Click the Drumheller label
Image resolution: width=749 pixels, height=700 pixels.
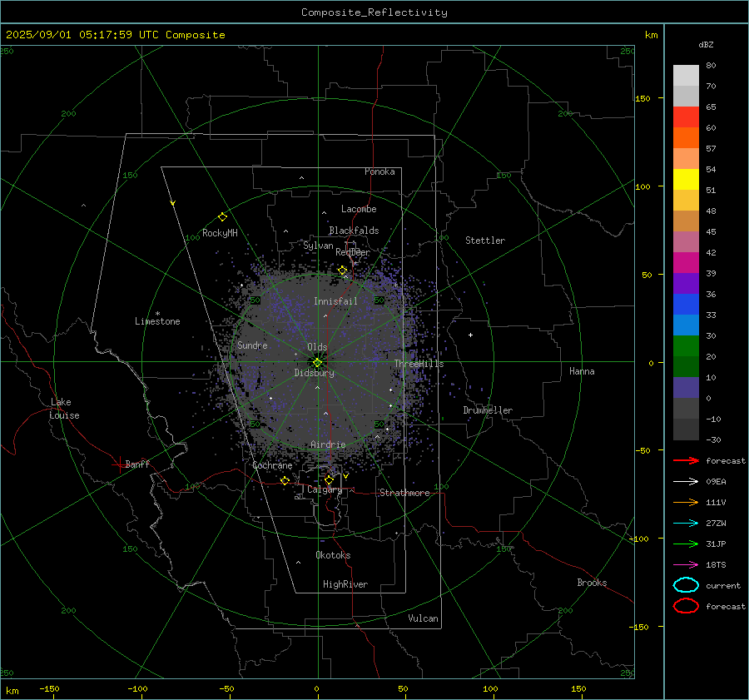(x=488, y=410)
